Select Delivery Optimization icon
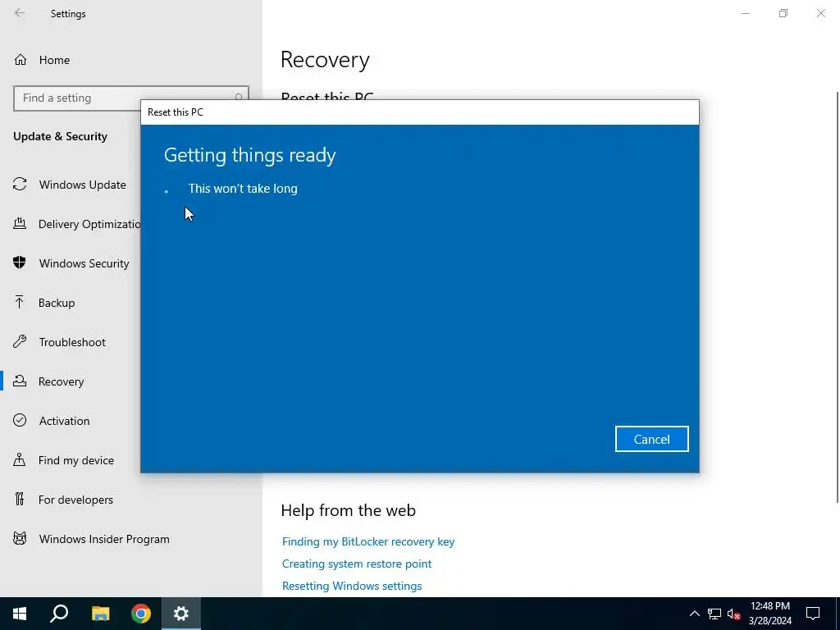Image resolution: width=840 pixels, height=630 pixels. [x=20, y=224]
